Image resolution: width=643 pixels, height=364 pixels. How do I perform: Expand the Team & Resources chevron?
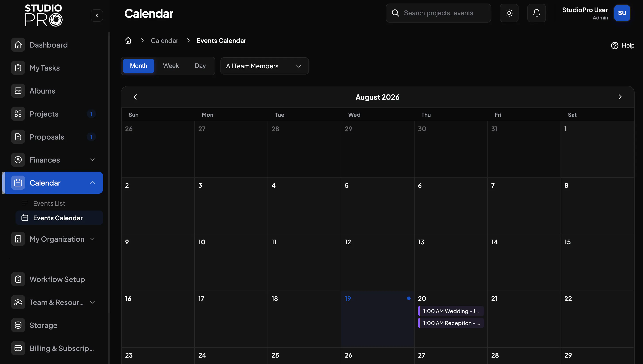click(92, 302)
